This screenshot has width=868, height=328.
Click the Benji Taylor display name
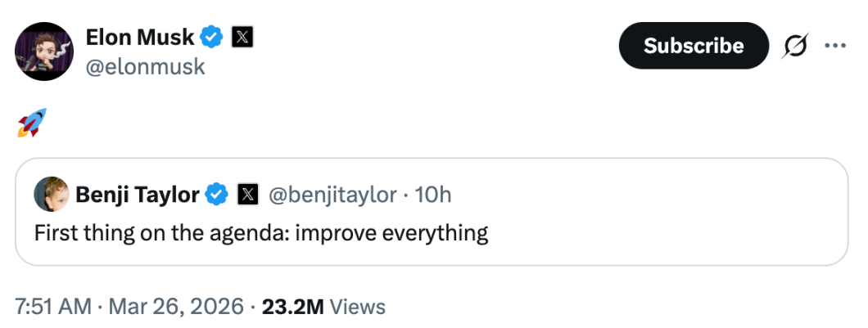138,195
